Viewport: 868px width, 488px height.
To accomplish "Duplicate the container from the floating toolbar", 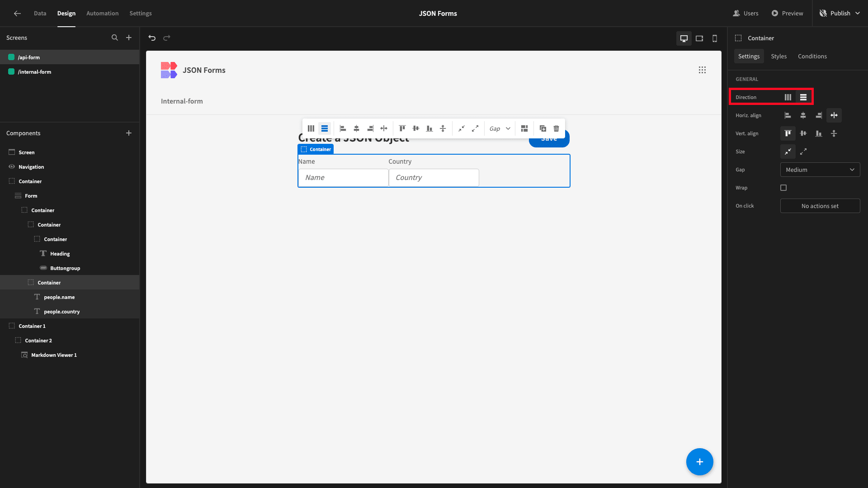I will [543, 128].
